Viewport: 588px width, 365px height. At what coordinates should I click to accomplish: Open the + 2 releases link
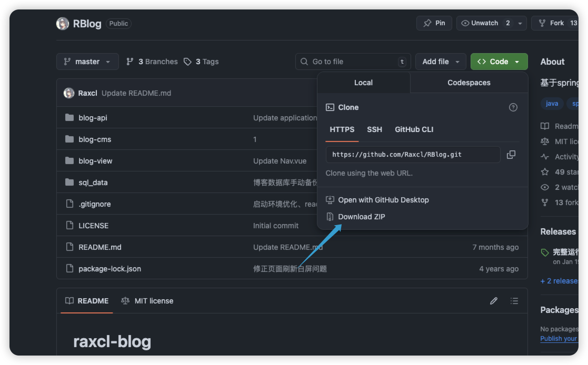(x=559, y=281)
